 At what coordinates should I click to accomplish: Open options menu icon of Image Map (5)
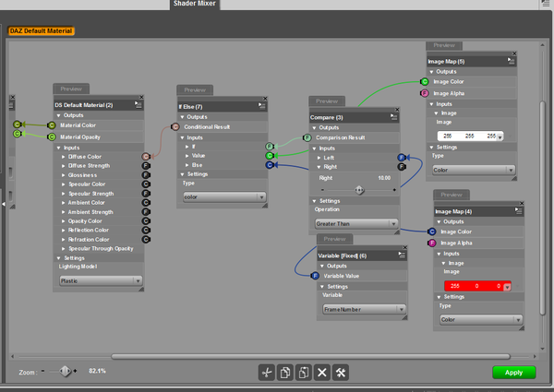(512, 61)
